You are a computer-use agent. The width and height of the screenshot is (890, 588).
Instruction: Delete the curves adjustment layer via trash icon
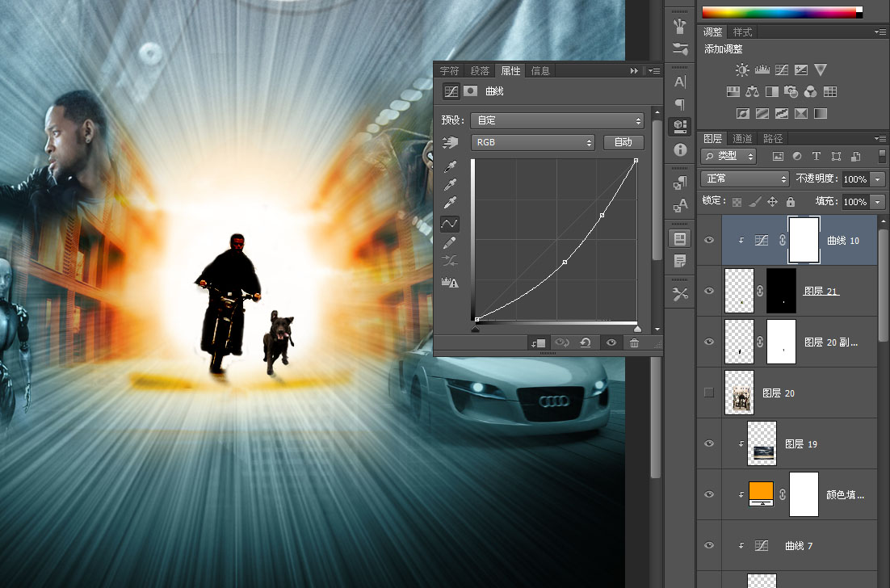pos(634,342)
